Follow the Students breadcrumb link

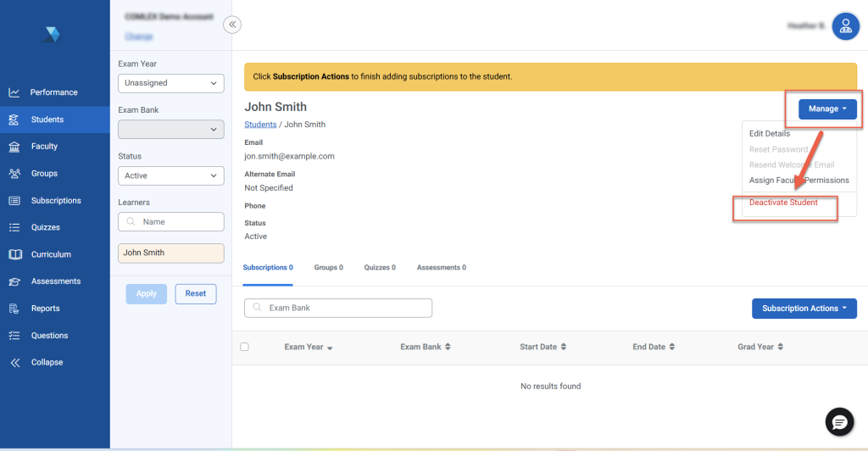[x=260, y=125]
